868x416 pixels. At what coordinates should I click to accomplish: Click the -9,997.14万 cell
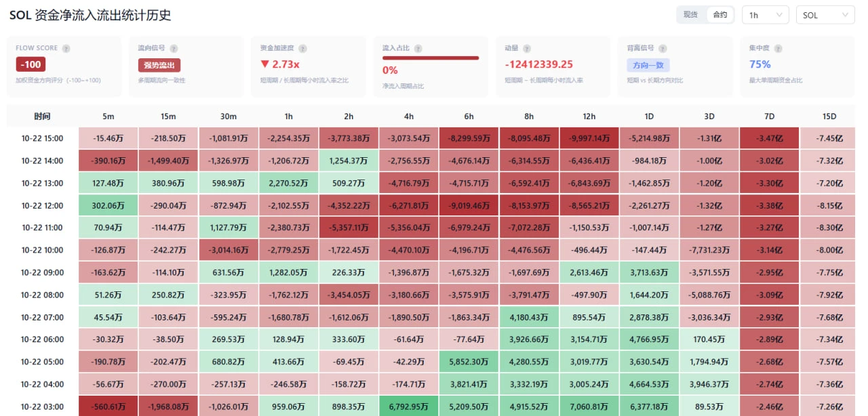click(x=589, y=139)
